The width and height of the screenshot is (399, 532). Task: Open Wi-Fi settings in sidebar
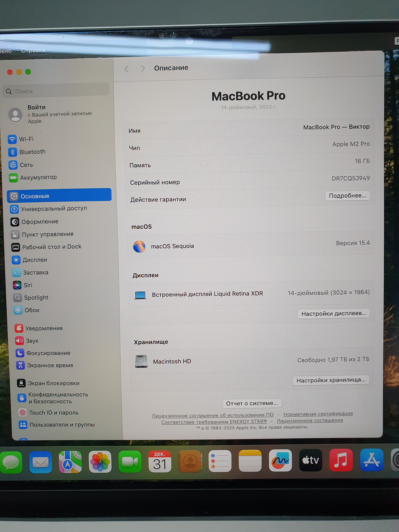tap(26, 139)
